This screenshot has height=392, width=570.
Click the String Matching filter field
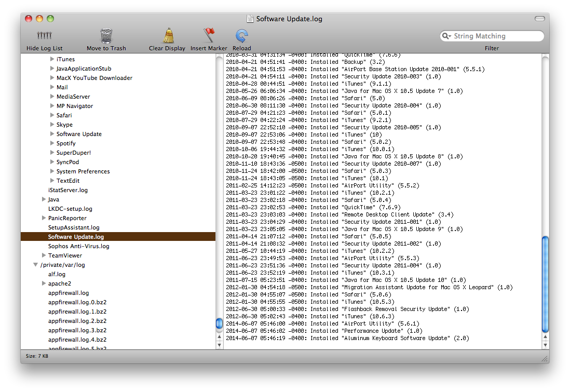492,36
